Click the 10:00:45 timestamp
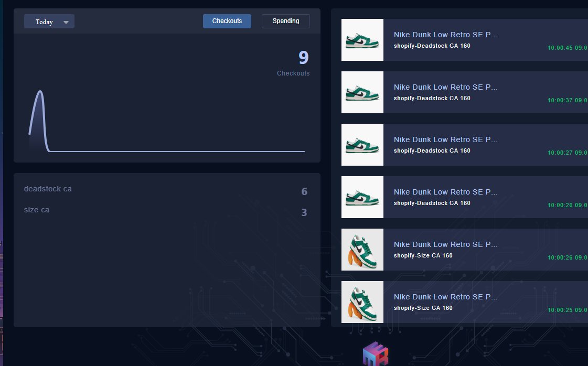Viewport: 588px width, 366px height. coord(568,48)
